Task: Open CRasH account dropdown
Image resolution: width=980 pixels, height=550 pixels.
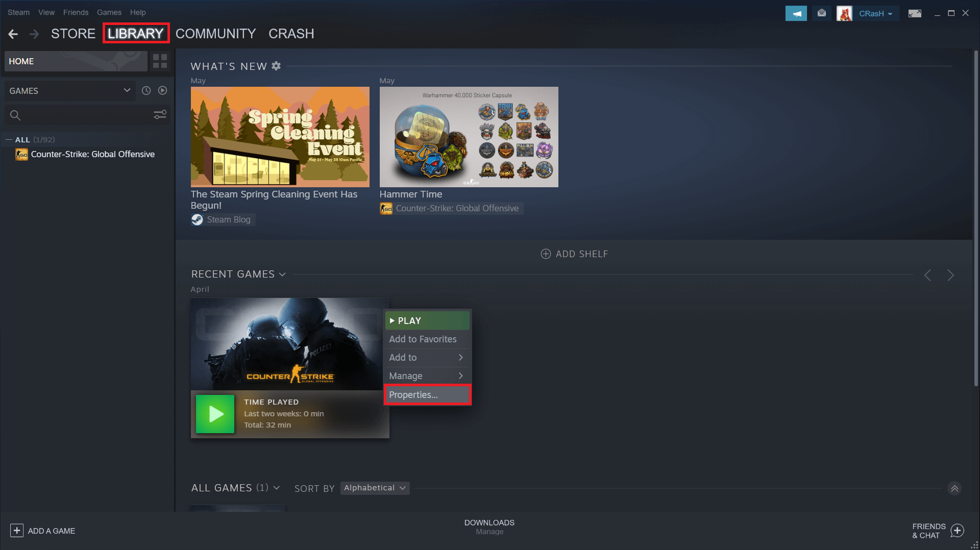Action: [x=875, y=14]
